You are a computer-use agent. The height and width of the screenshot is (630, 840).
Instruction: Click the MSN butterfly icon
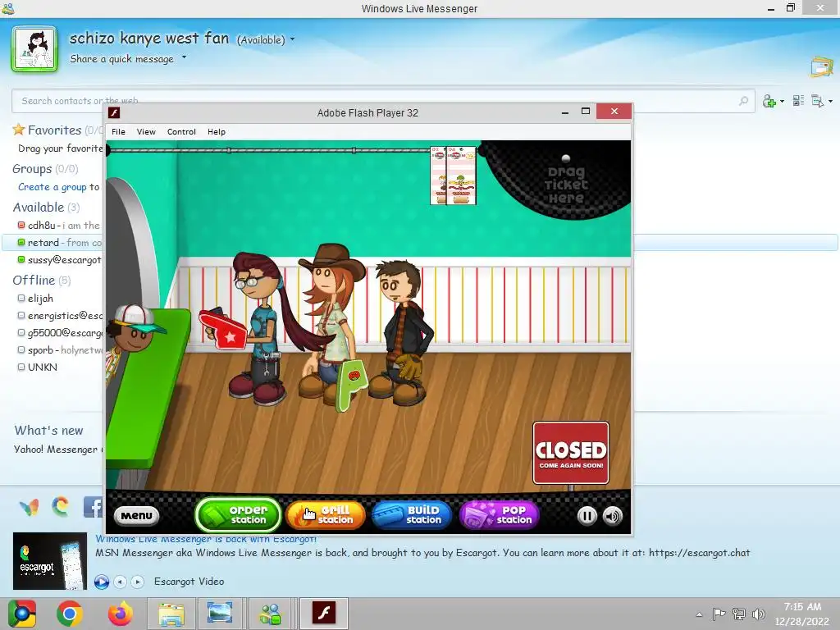(x=29, y=507)
